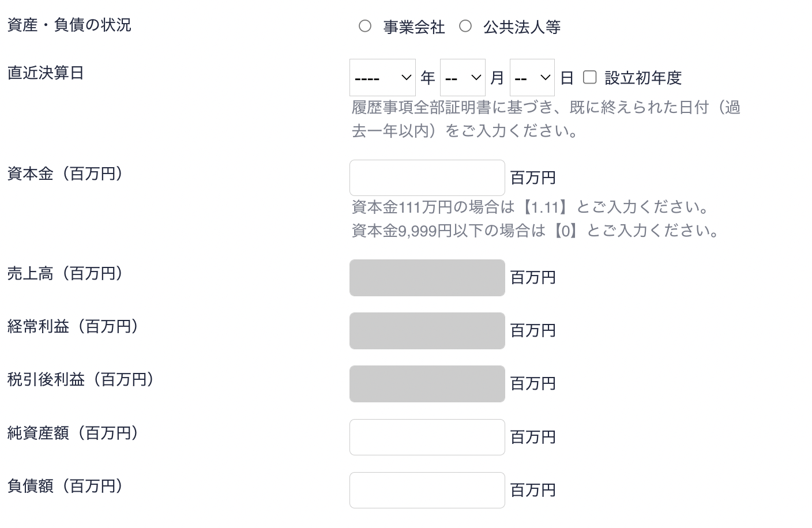This screenshot has height=528, width=812.
Task: Click the greyed 経常利益 input field
Action: [427, 331]
